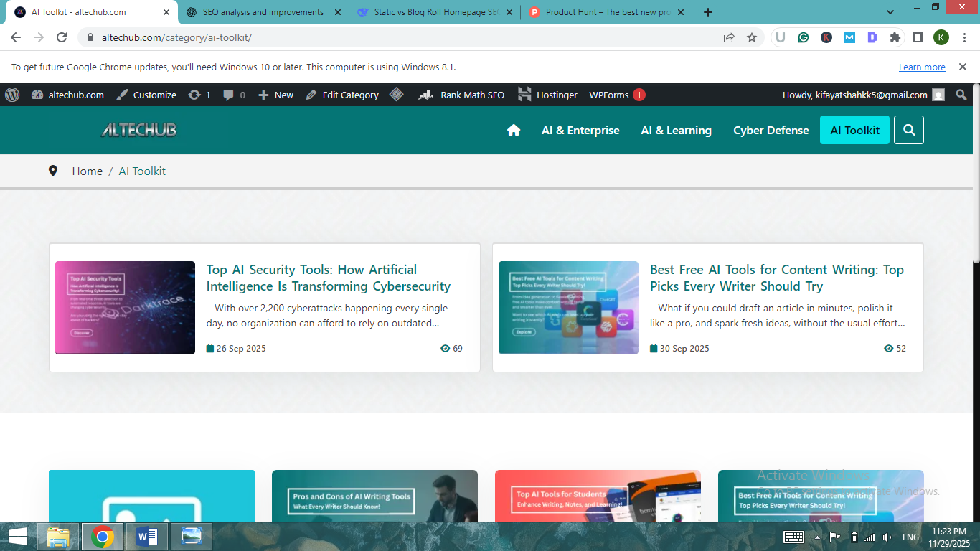
Task: Open the New content menu
Action: tap(276, 95)
